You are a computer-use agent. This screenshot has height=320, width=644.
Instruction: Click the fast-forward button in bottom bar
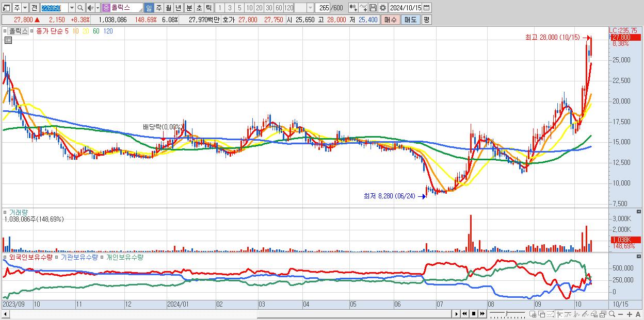pyautogui.click(x=482, y=314)
